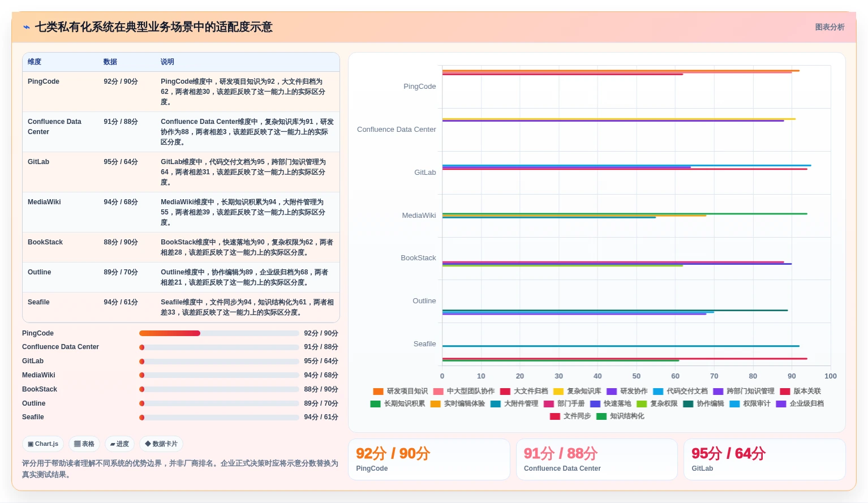Select the 进度 tag chip
868x503 pixels.
(120, 444)
